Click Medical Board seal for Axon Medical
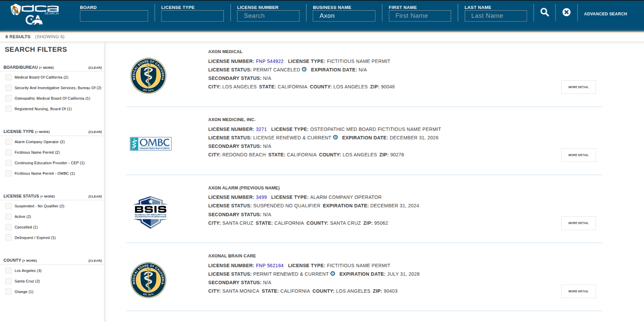The height and width of the screenshot is (322, 644). coord(148,76)
